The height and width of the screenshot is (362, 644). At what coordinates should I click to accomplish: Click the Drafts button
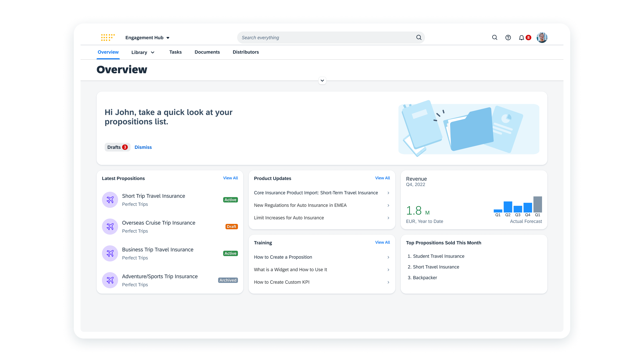tap(118, 147)
